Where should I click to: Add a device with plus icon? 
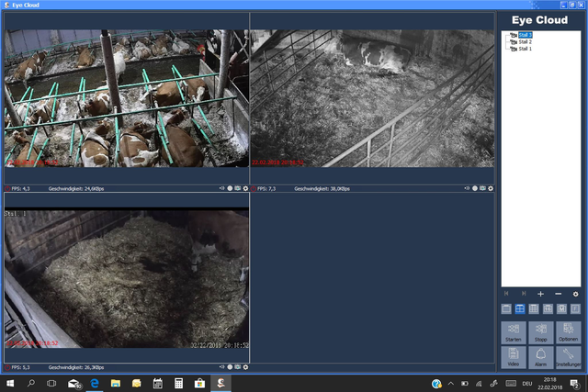(540, 294)
